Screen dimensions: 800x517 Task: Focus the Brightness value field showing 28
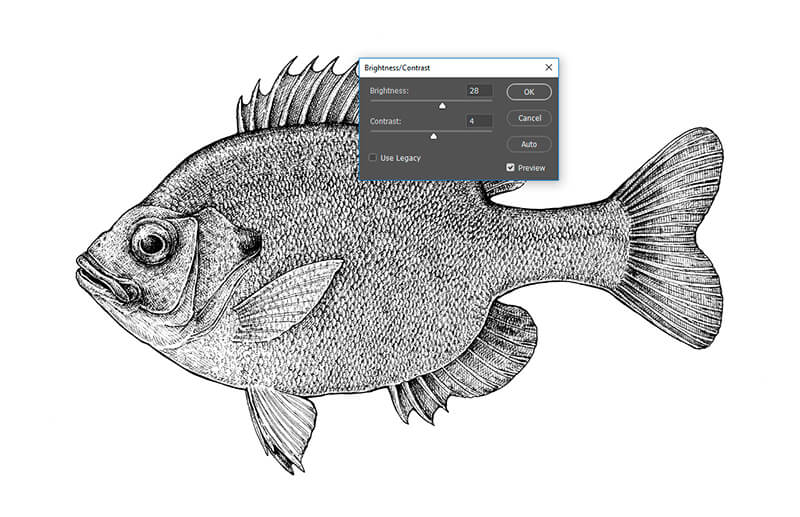[x=479, y=91]
